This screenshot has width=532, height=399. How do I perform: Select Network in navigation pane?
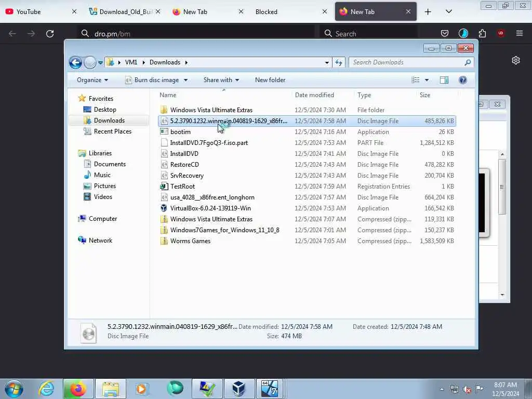coord(100,241)
